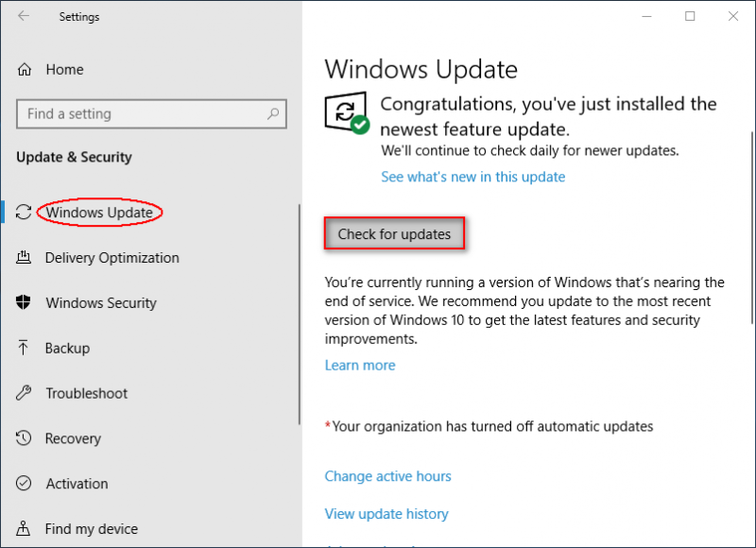Viewport: 756px width, 548px height.
Task: Open Change active hours link
Action: coord(388,476)
